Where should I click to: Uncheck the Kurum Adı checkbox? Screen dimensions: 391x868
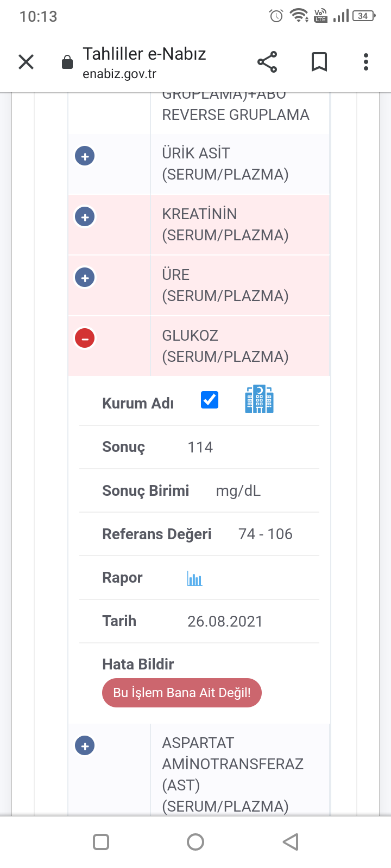tap(210, 400)
